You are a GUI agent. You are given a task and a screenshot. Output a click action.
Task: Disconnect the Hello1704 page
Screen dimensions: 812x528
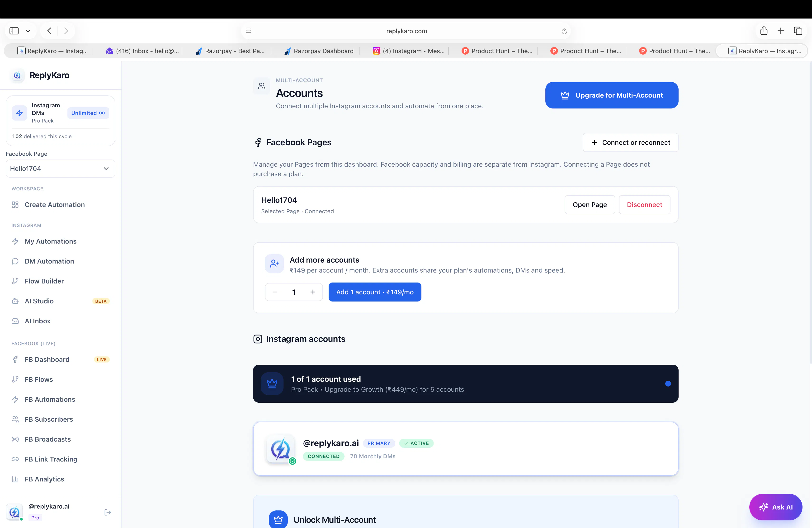tap(644, 205)
